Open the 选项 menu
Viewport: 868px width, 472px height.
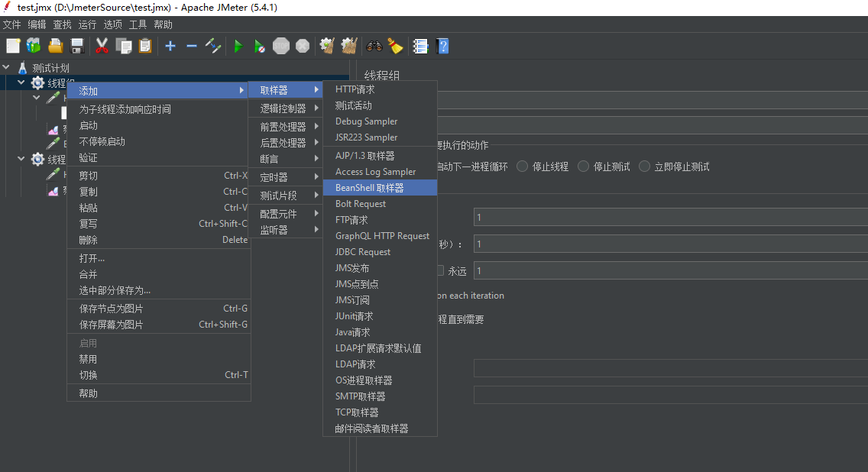112,24
